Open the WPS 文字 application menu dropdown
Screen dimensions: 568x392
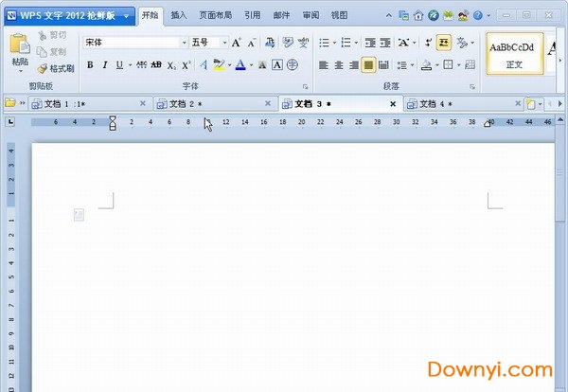pyautogui.click(x=125, y=15)
